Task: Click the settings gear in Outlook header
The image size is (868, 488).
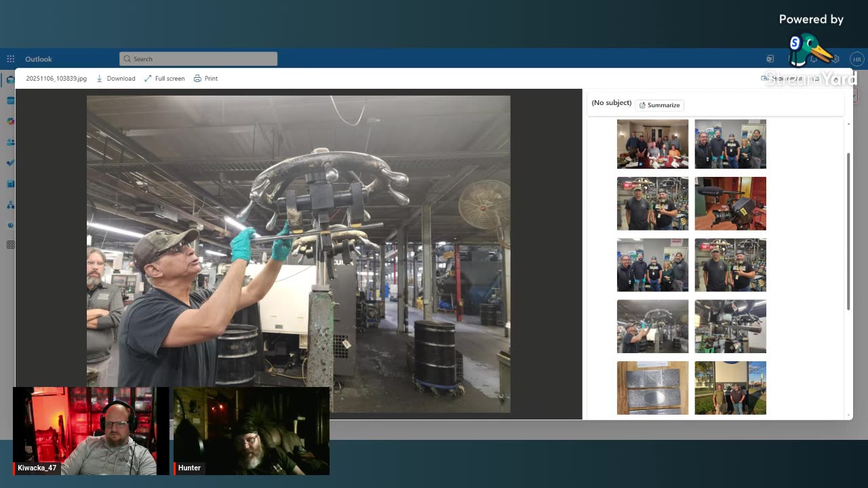Action: [x=835, y=60]
